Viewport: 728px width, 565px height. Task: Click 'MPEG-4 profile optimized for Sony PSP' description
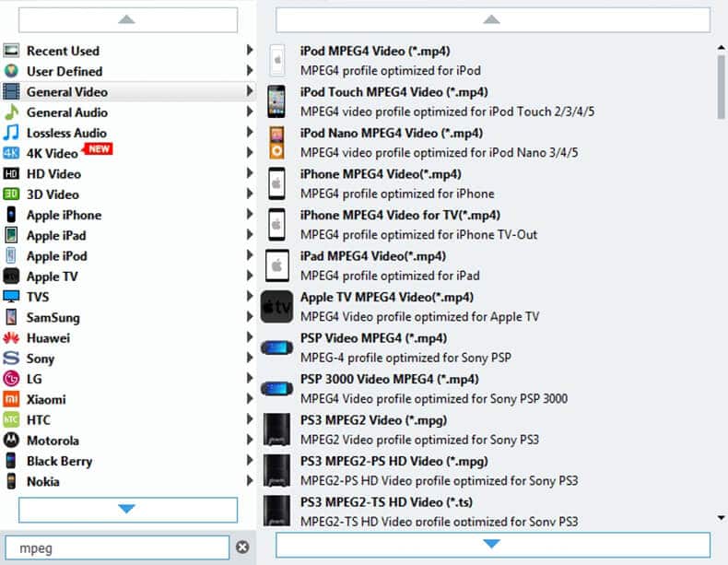405,358
